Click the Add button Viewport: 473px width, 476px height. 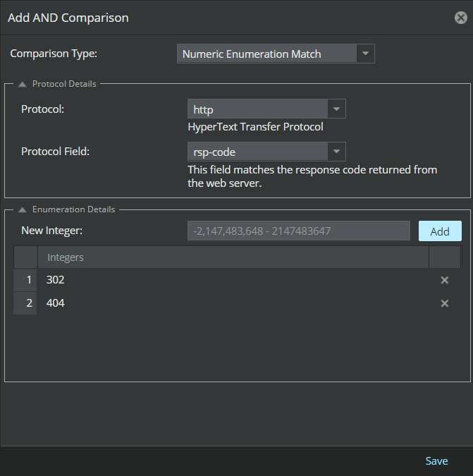click(440, 231)
